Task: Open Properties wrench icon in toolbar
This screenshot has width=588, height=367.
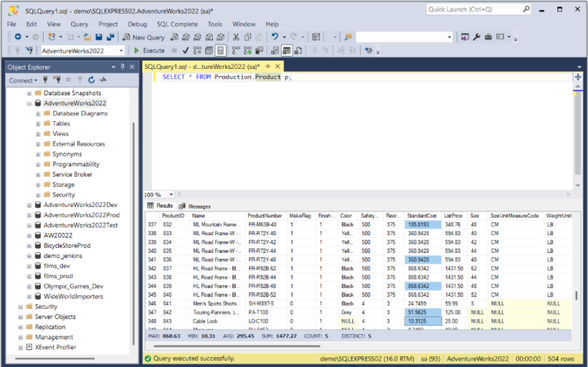Action: pos(477,37)
